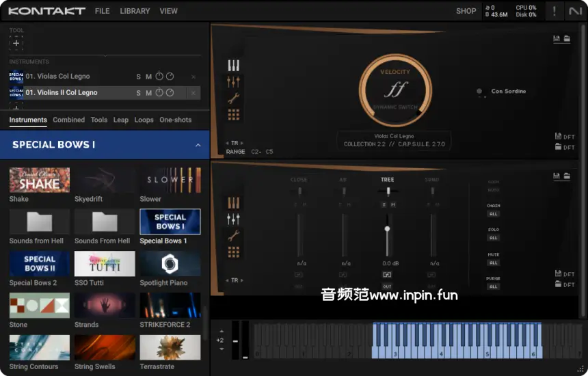Image resolution: width=588 pixels, height=376 pixels.
Task: Remove the Violas Col Legno instrument
Action: click(x=193, y=77)
